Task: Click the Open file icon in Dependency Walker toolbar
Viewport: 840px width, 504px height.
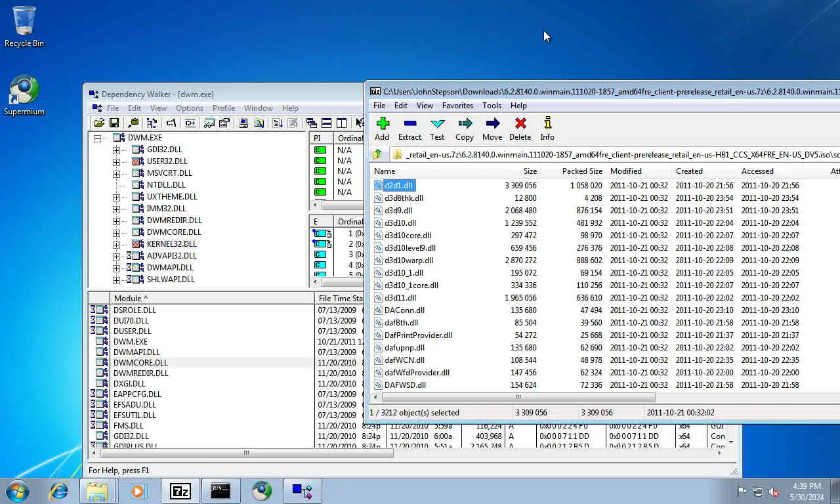Action: click(99, 123)
